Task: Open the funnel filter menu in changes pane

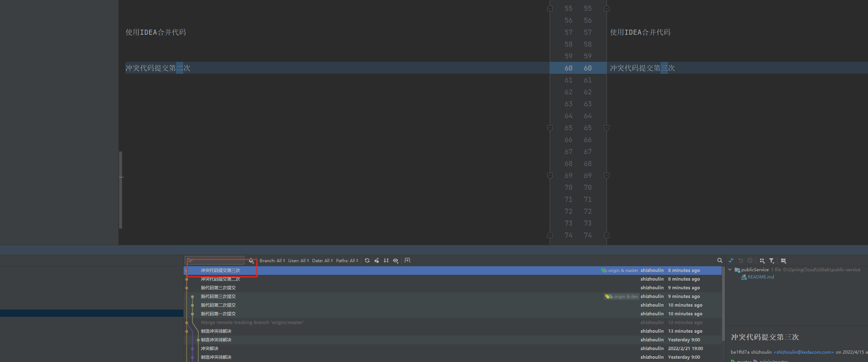Action: click(x=772, y=260)
